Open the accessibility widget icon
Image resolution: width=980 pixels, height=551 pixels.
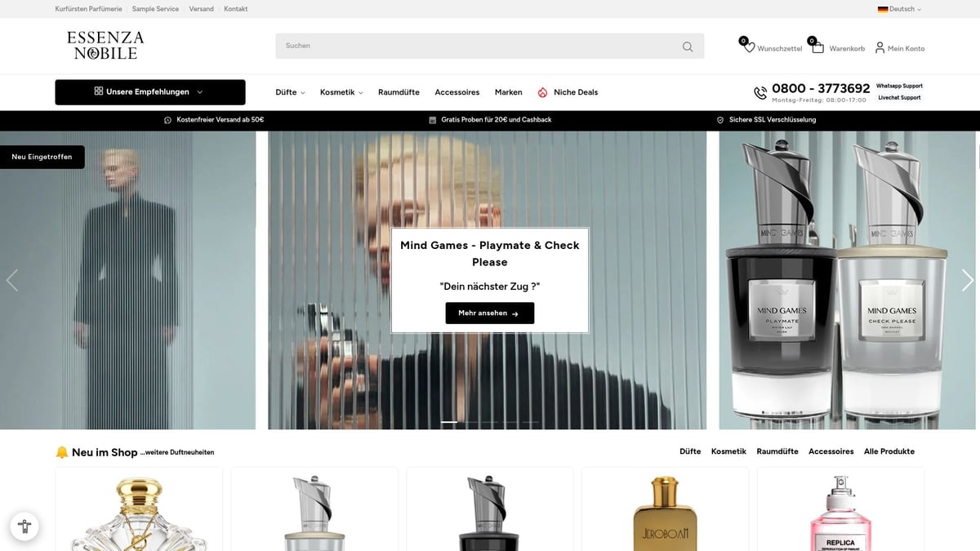point(24,527)
